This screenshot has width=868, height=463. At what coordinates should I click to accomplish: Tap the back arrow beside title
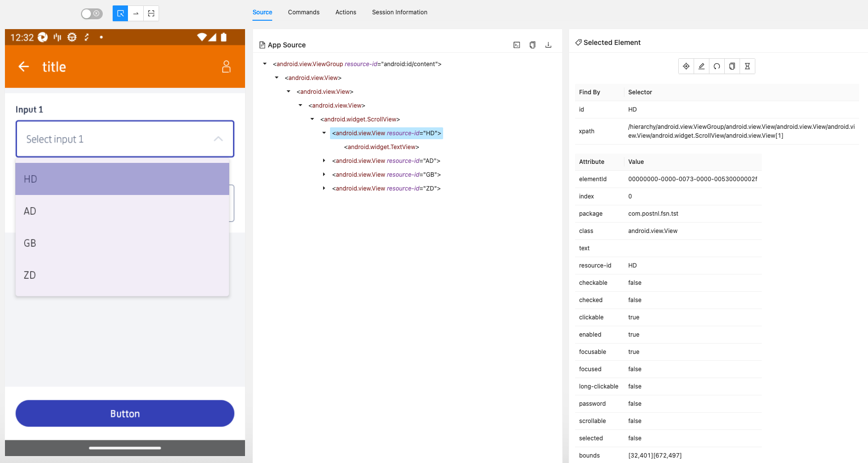tap(24, 67)
